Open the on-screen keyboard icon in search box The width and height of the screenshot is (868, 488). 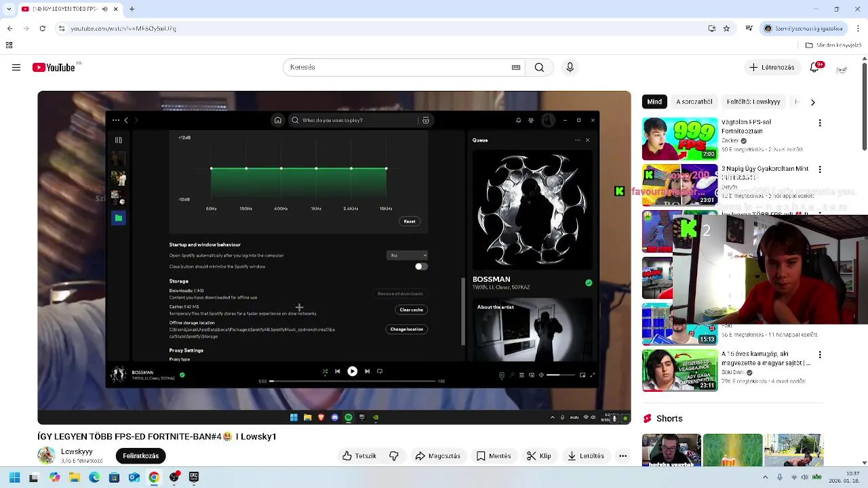click(x=516, y=67)
